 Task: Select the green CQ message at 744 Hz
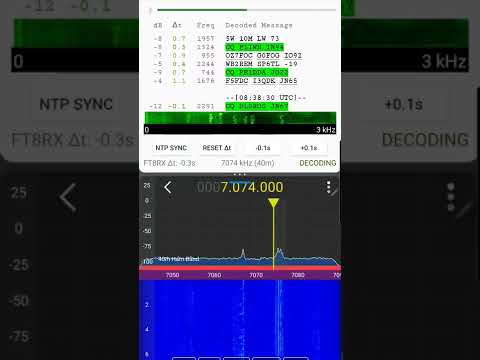tap(256, 72)
